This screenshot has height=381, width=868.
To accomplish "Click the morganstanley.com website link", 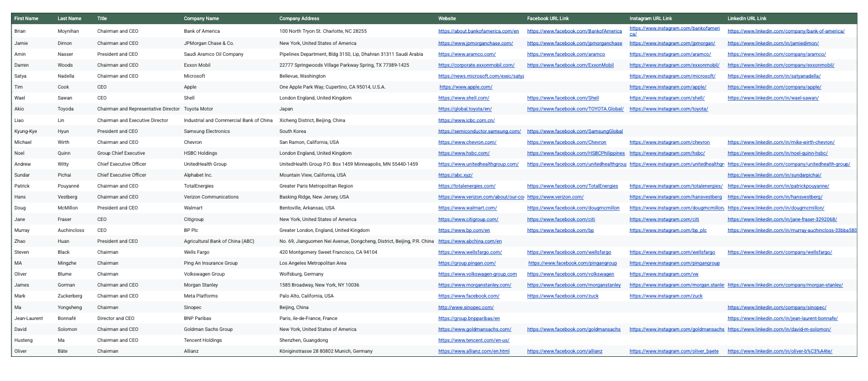I will coord(475,285).
